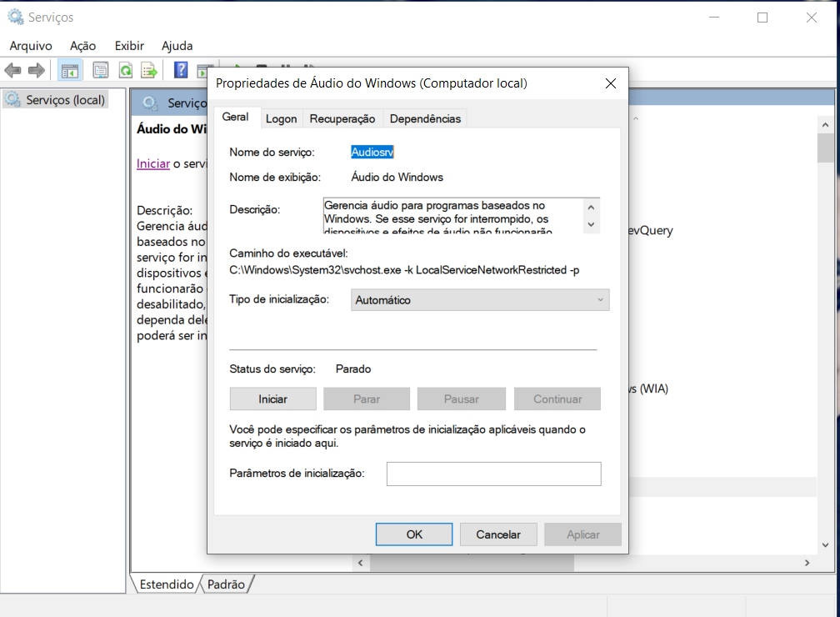Click the Pausar button

[462, 399]
